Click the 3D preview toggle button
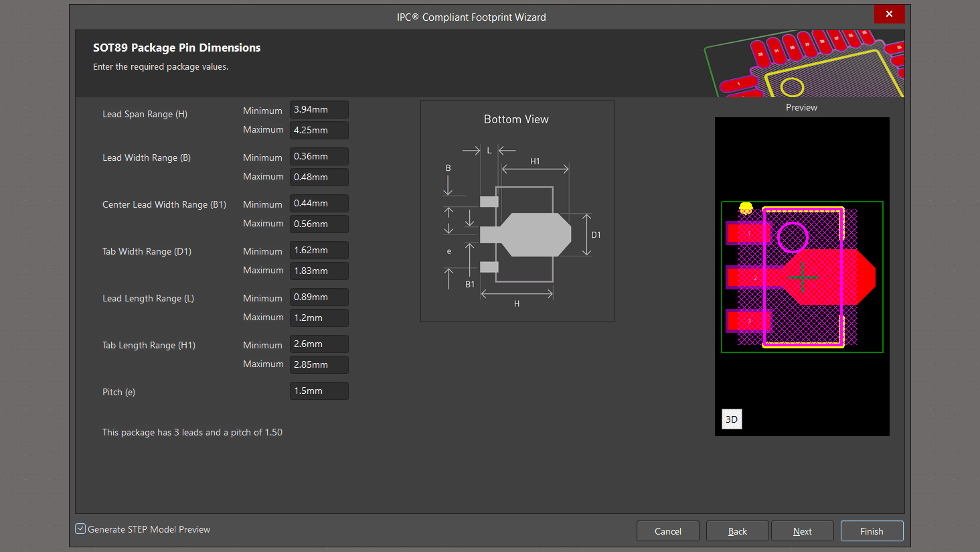 point(732,419)
